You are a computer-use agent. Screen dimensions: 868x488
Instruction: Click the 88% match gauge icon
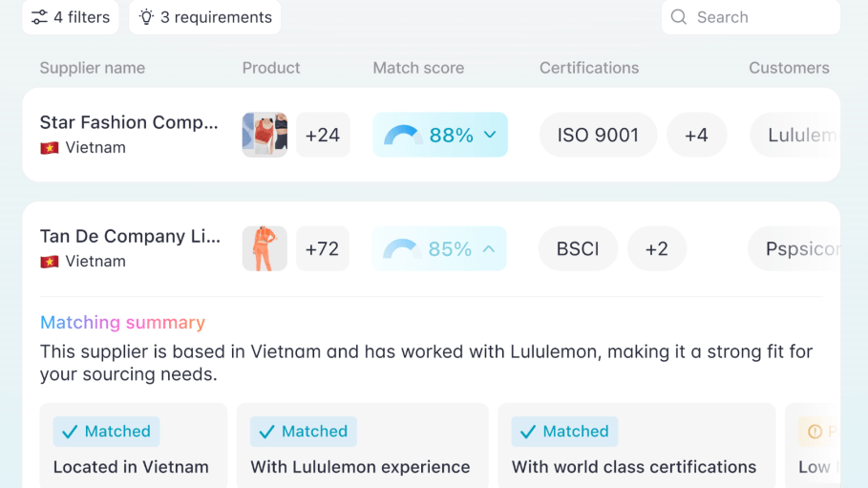402,135
